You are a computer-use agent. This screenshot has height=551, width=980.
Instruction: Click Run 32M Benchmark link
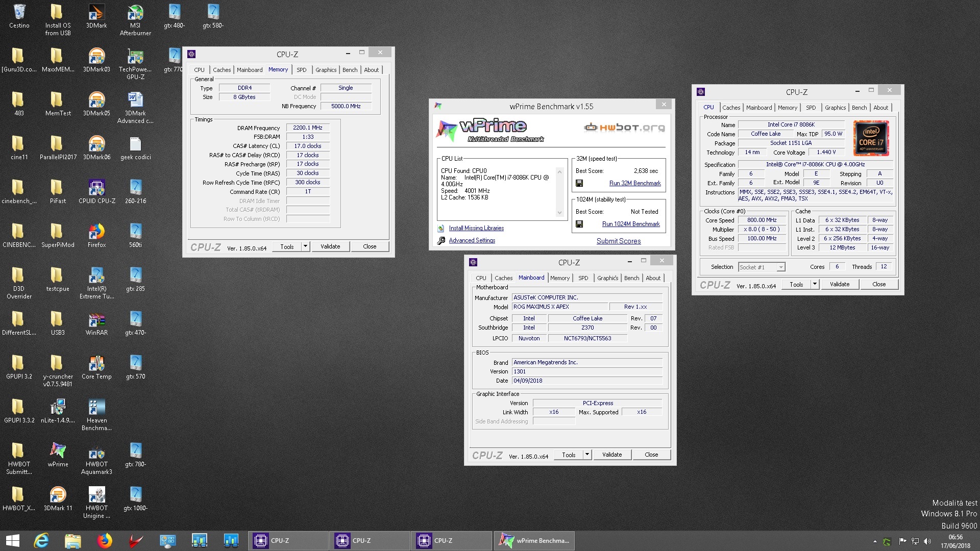635,183
